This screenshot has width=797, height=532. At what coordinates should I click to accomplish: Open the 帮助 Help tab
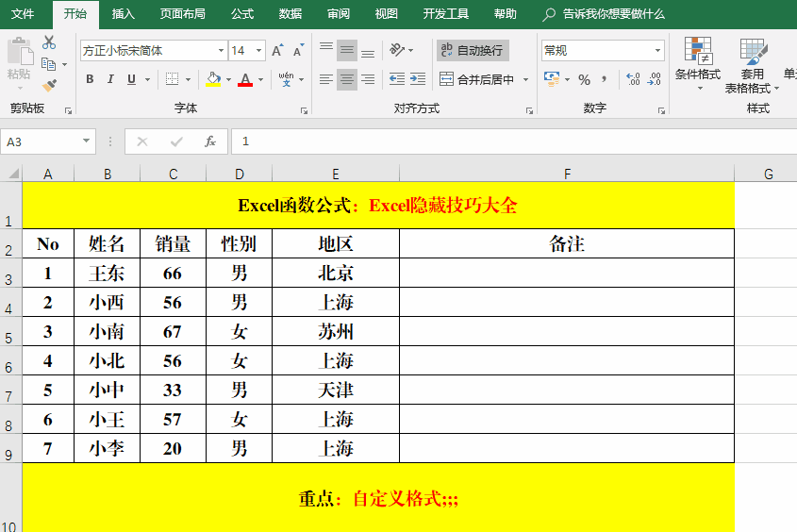pos(505,14)
